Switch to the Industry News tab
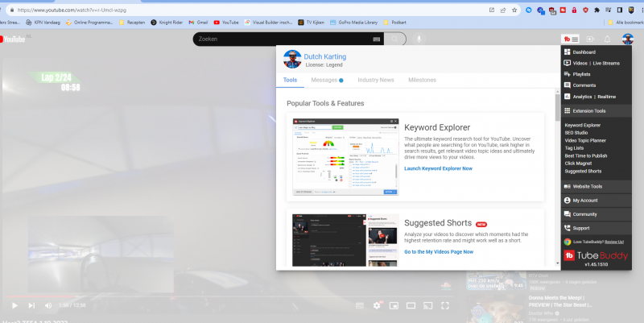 [x=375, y=80]
